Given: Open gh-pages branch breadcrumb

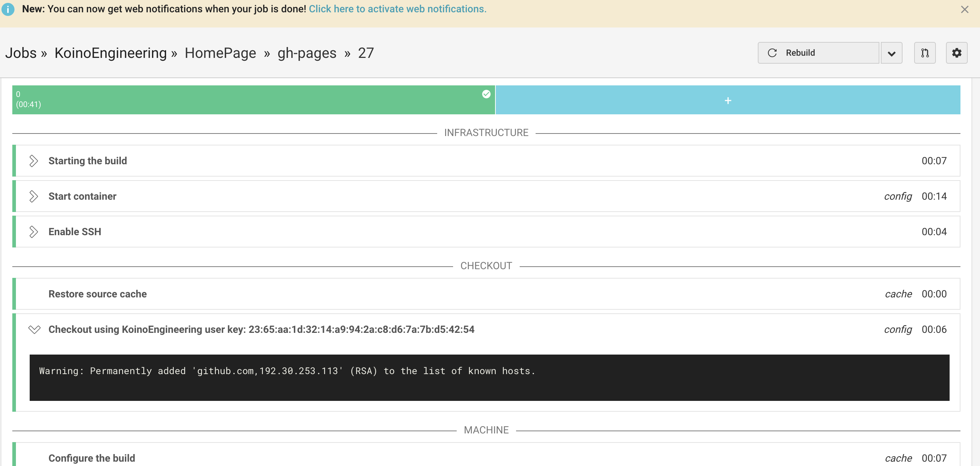Looking at the screenshot, I should point(307,53).
